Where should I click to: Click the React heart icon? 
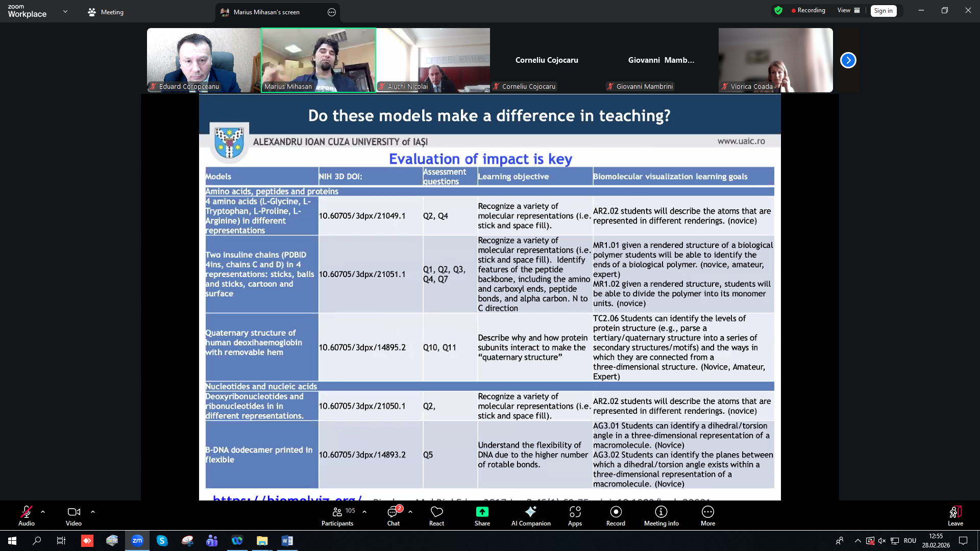436,512
